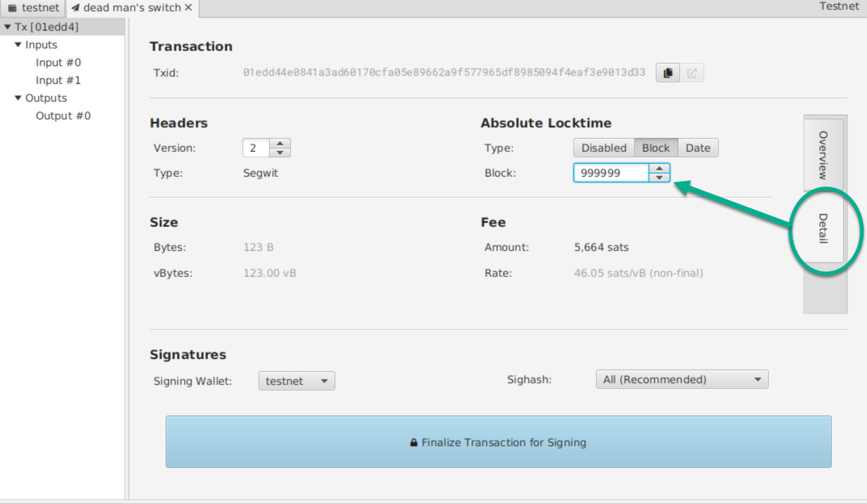Collapse the Inputs tree node

point(18,45)
